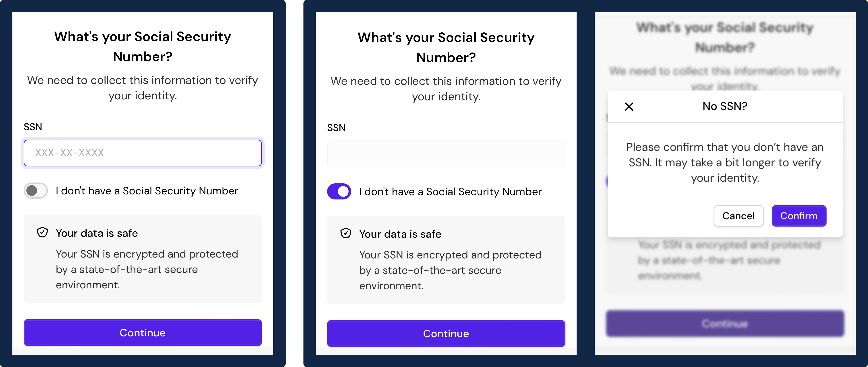The height and width of the screenshot is (367, 868).
Task: Click the dialog text about verifying identity
Action: point(725,163)
